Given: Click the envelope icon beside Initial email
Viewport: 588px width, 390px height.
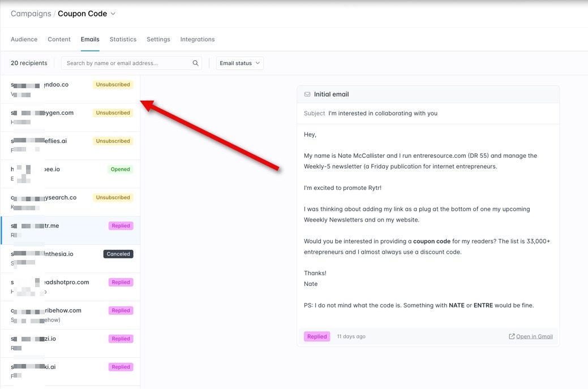Looking at the screenshot, I should click(307, 94).
